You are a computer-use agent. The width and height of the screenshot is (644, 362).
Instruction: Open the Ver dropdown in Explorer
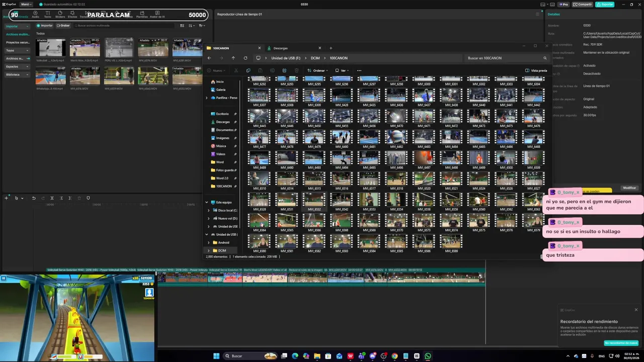[x=342, y=70]
